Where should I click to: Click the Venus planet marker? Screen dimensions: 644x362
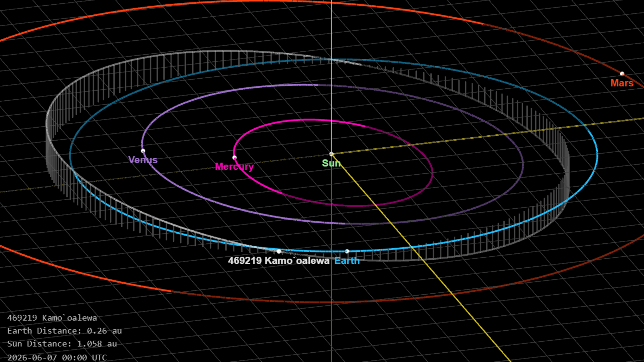tap(143, 151)
